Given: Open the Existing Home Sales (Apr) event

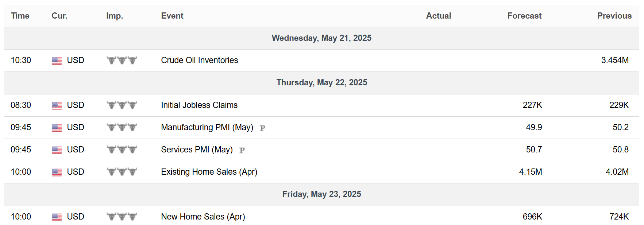Looking at the screenshot, I should click(x=209, y=172).
